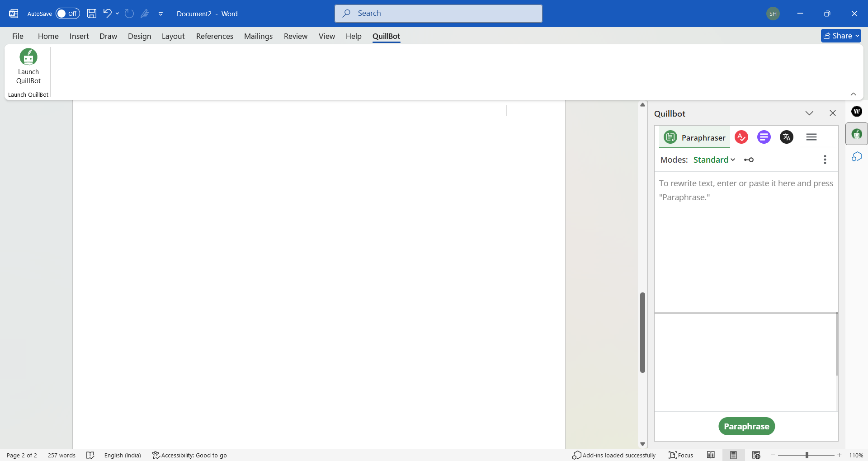Viewport: 868px width, 461px height.
Task: Open Customize Quick Access Toolbar dropdown
Action: click(x=160, y=14)
